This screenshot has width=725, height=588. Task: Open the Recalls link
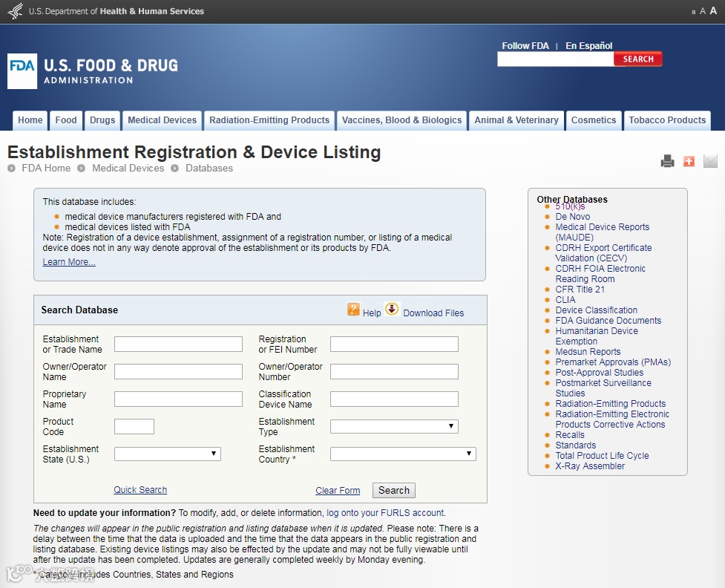[570, 435]
